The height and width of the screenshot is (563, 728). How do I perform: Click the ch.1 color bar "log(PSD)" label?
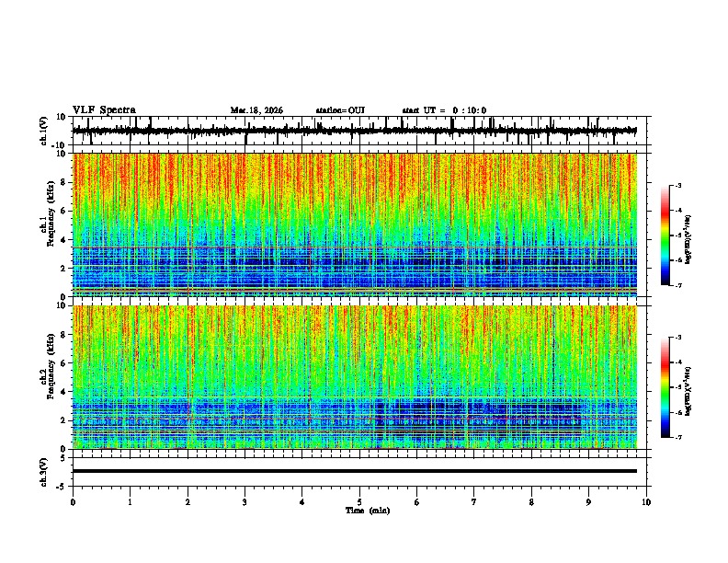(x=688, y=239)
